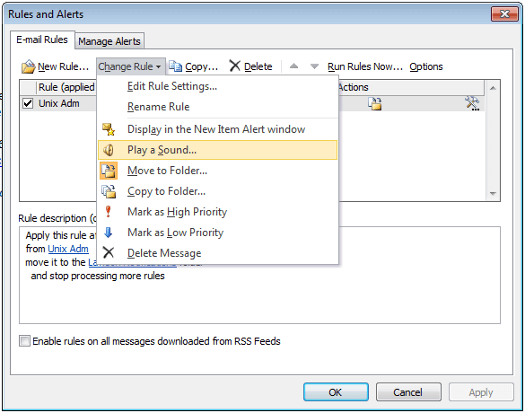Switch to the Manage Alerts tab
Image resolution: width=525 pixels, height=413 pixels.
point(109,41)
